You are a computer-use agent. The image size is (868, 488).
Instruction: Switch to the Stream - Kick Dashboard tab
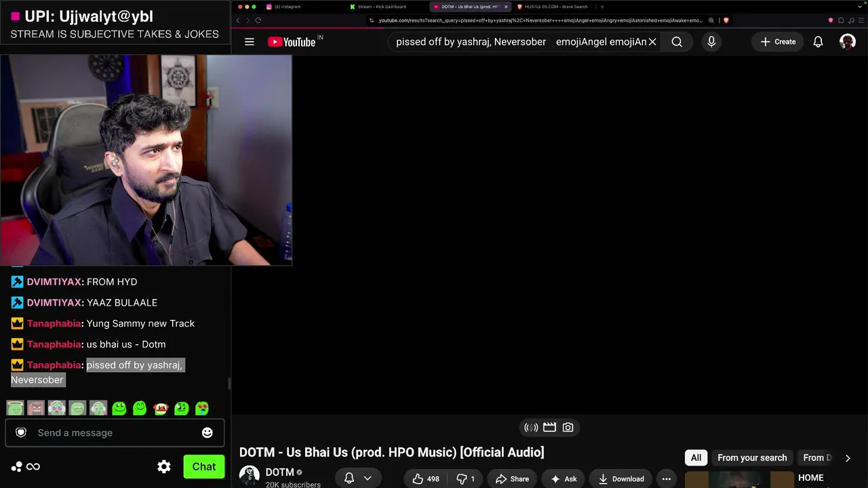387,7
